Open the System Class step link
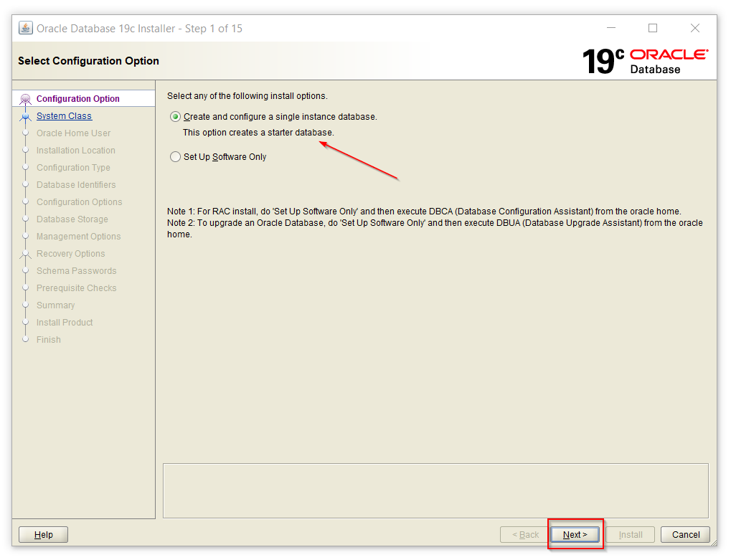The height and width of the screenshot is (560, 731). click(x=64, y=116)
